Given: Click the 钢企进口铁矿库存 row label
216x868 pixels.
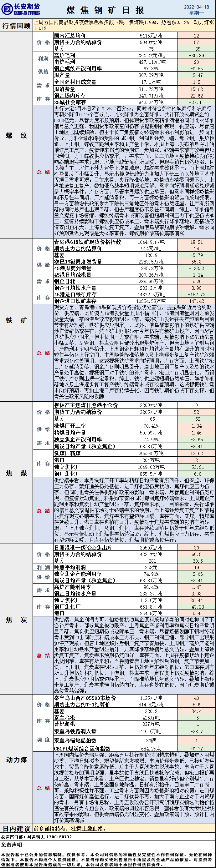Looking at the screenshot, I should point(75,301).
